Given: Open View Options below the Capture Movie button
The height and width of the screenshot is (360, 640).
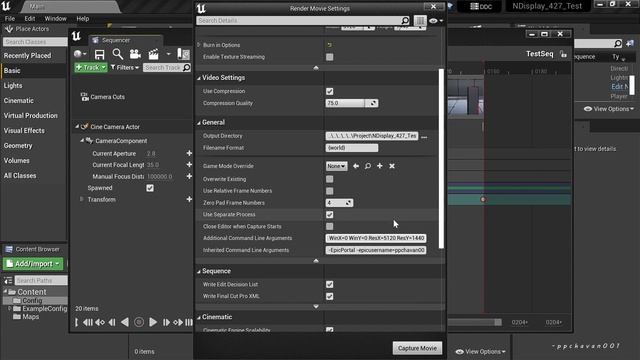Looking at the screenshot, I should [480, 351].
